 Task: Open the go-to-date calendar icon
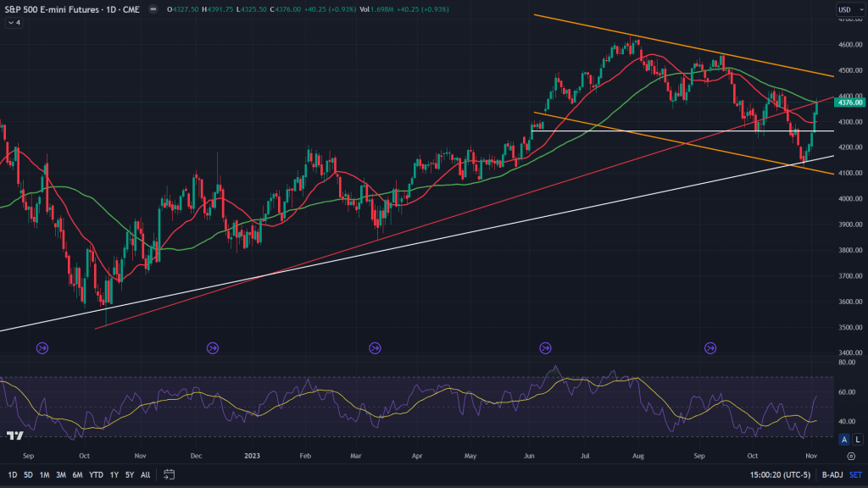pyautogui.click(x=170, y=474)
